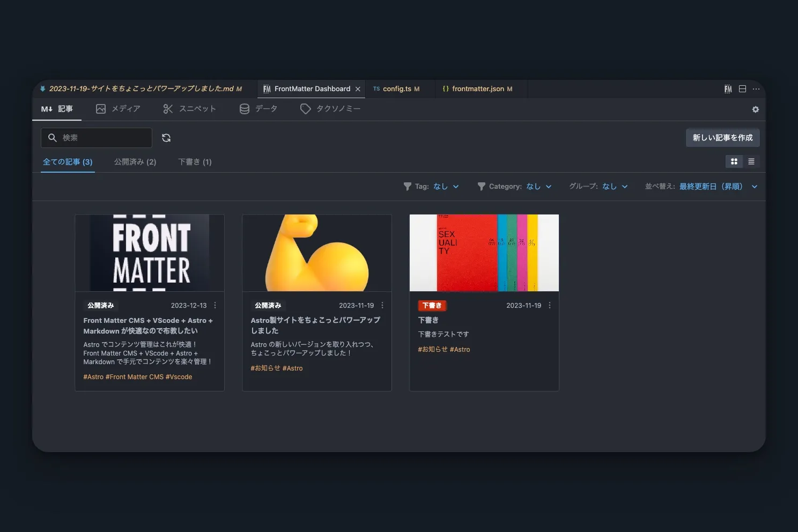Click the magnifier icon in search box
The image size is (798, 532).
[52, 138]
